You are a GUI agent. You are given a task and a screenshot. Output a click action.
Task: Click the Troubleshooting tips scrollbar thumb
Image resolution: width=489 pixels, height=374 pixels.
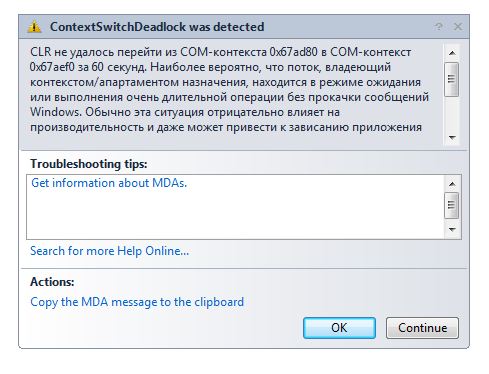(452, 205)
